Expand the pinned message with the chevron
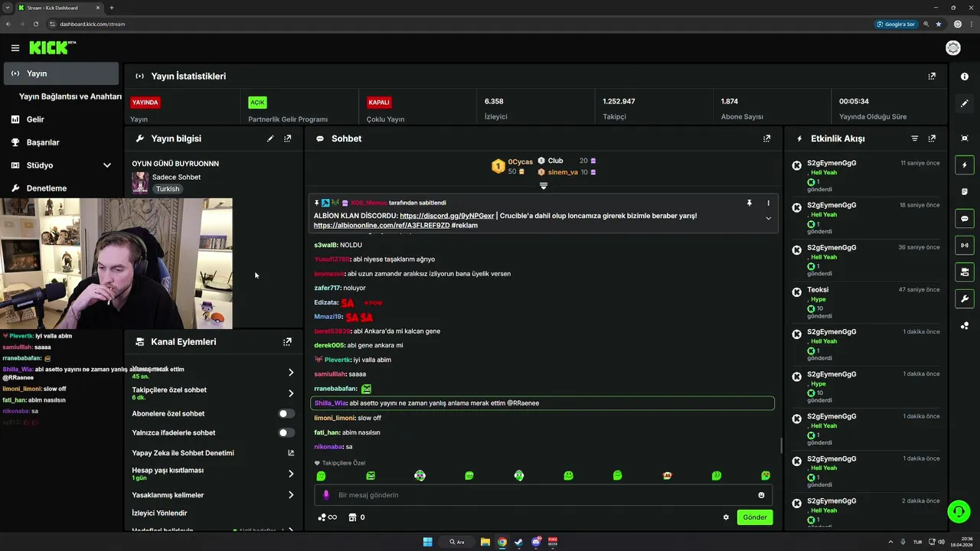Viewport: 980px width, 551px height. pos(768,218)
